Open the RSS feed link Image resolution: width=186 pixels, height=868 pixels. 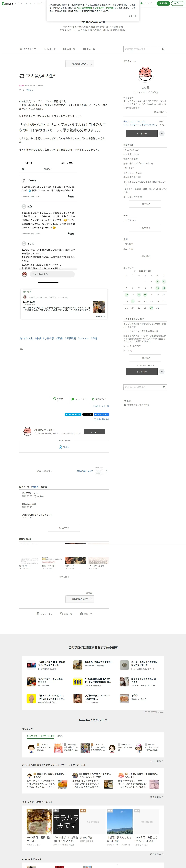coord(127,401)
